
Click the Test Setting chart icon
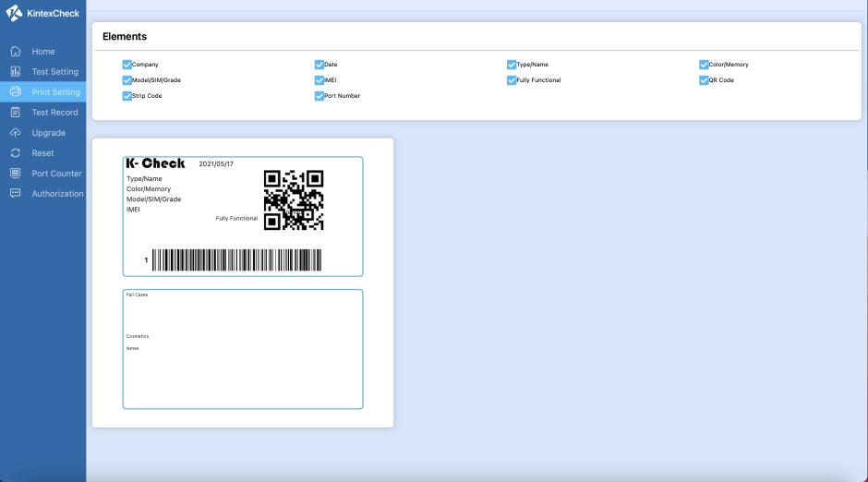pyautogui.click(x=15, y=72)
